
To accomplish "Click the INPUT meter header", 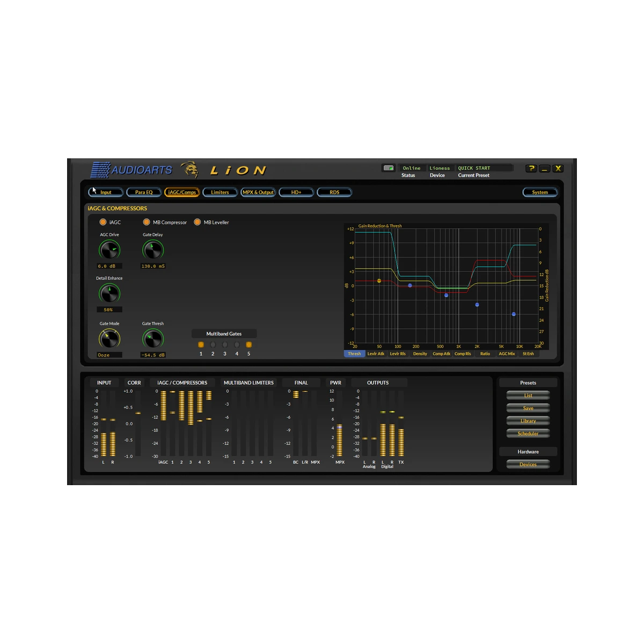I will 104,383.
